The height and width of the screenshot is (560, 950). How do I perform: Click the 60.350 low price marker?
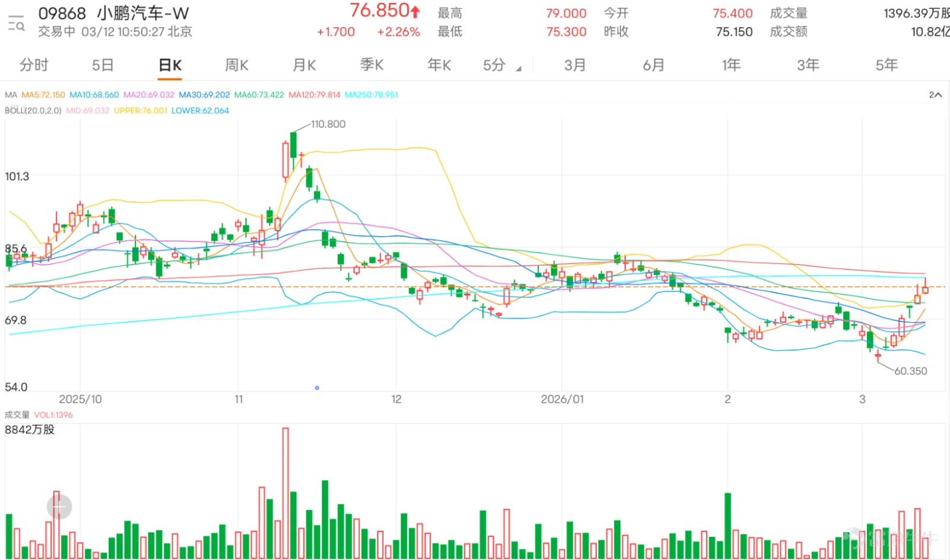(x=910, y=371)
